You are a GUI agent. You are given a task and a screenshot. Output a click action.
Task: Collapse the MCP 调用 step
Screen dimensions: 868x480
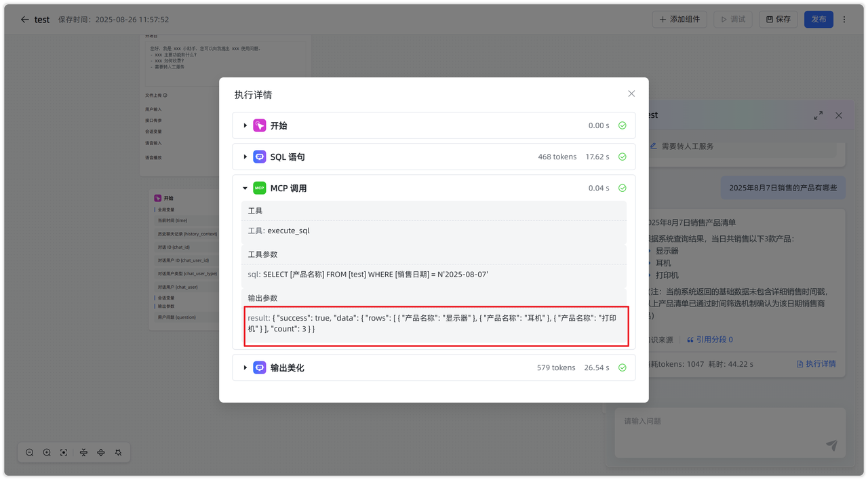245,188
